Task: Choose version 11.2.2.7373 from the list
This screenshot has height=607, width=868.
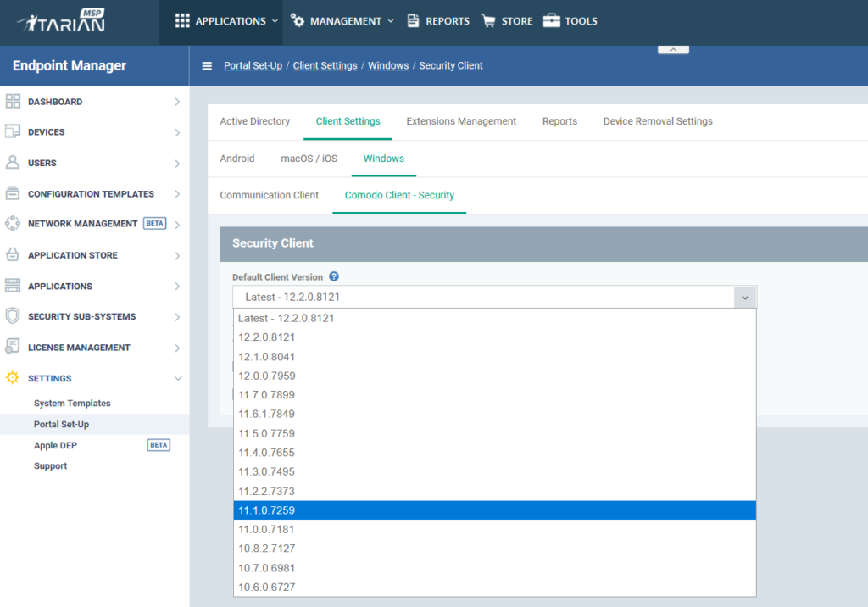Action: [x=495, y=491]
